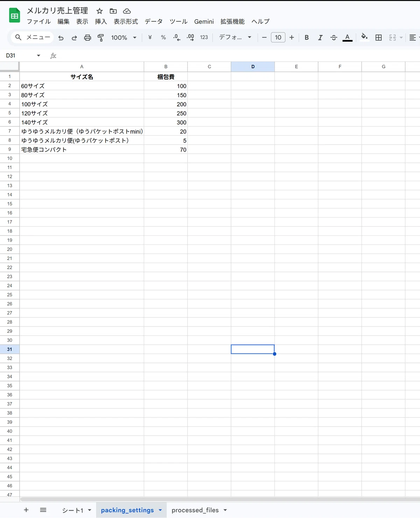The height and width of the screenshot is (518, 420).
Task: Star the メルカリ売上管理 document
Action: click(99, 11)
